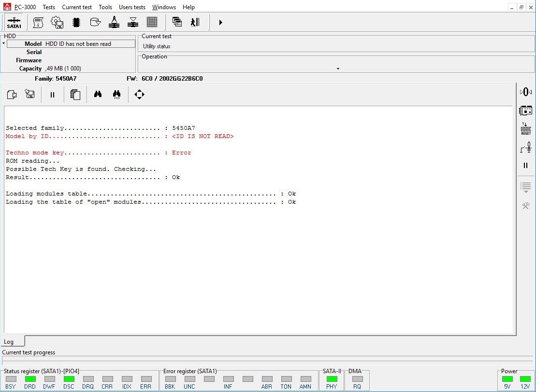
Task: Click the FW '6C0 / 2002GG22B6C0' text
Action: [x=172, y=79]
